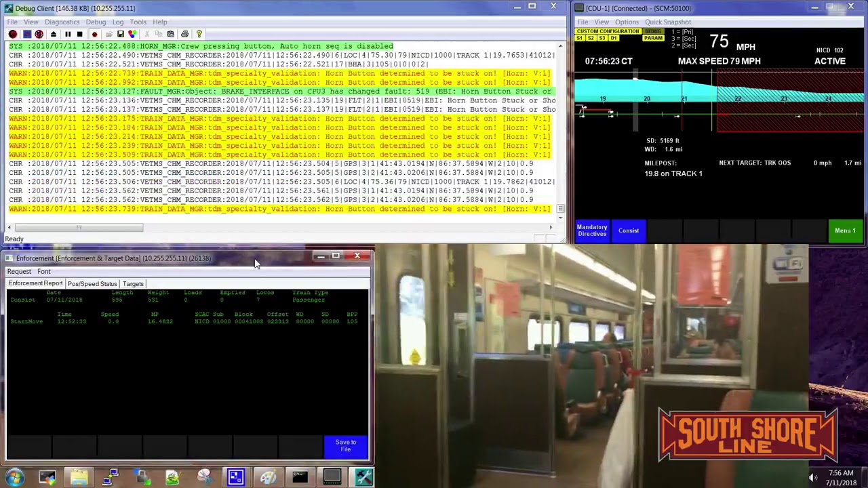The height and width of the screenshot is (488, 868).
Task: Click the red sphere toolbar icon in Debug Client
Action: click(x=39, y=34)
